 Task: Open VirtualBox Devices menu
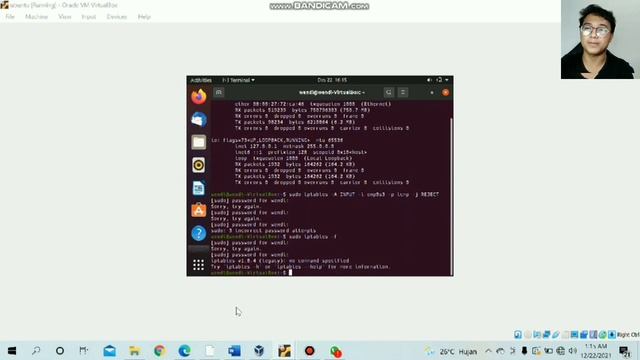click(x=117, y=17)
